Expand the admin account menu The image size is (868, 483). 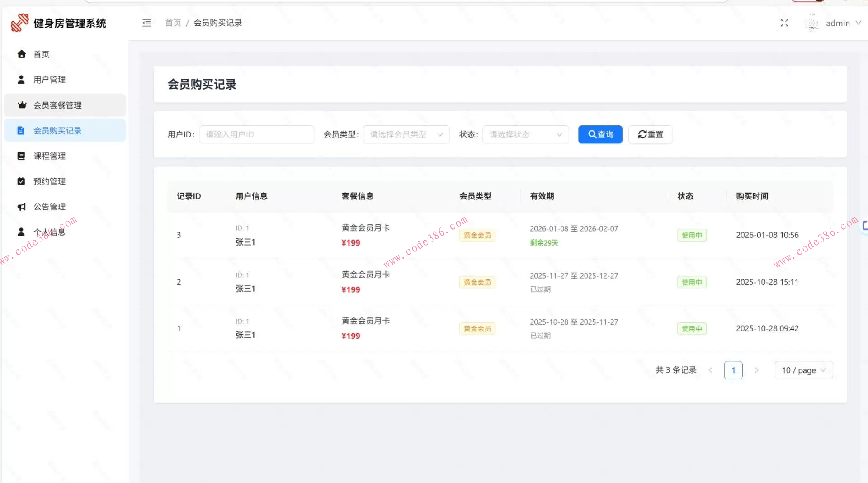coord(839,23)
